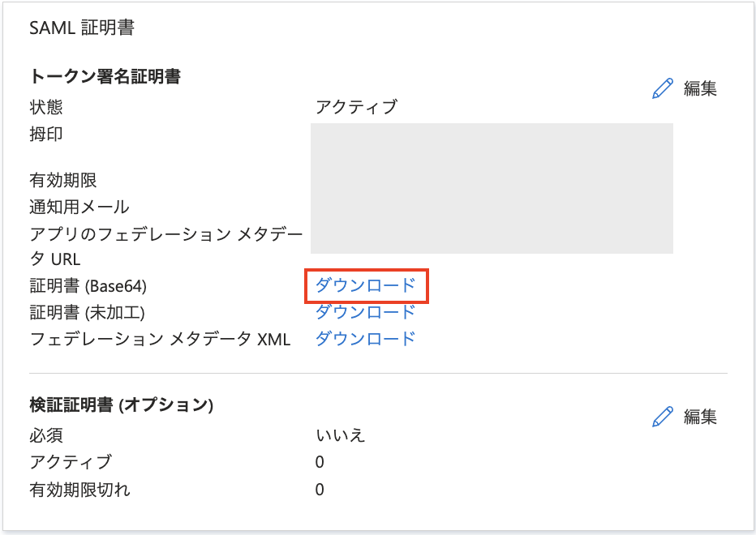
Task: Select the アプリのフェデレーション メタデータ URL label
Action: [x=166, y=246]
